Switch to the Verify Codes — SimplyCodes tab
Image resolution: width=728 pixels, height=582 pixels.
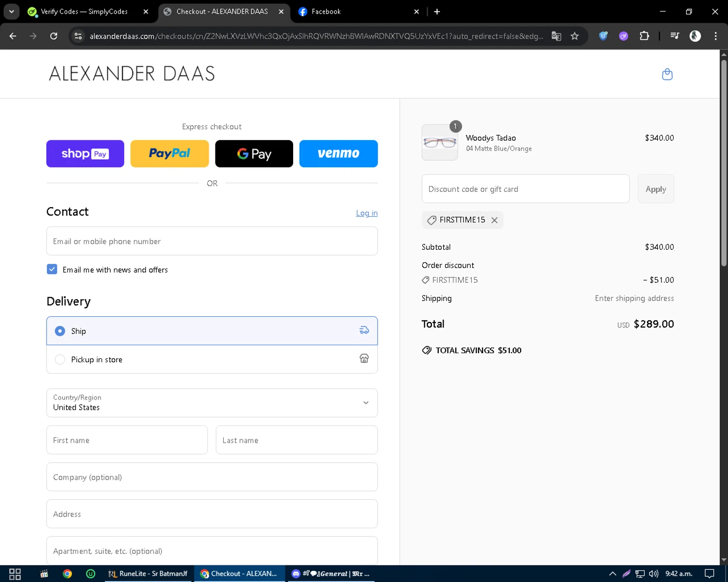[84, 12]
